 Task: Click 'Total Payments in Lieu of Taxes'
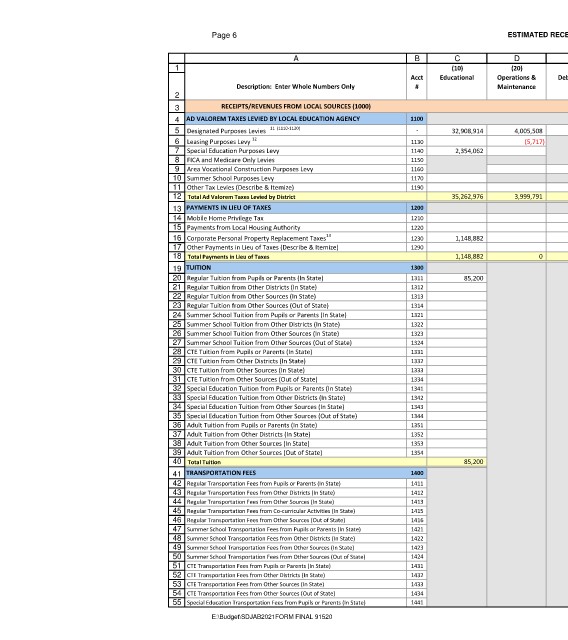pyautogui.click(x=228, y=257)
